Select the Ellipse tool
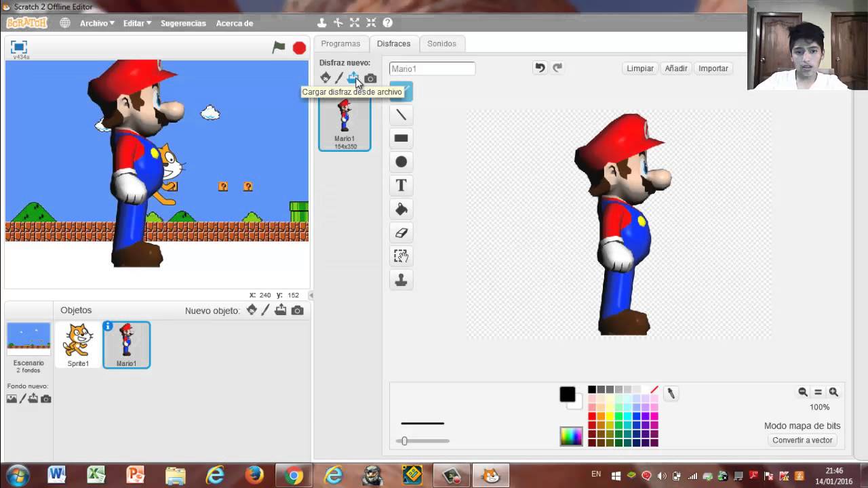 pos(401,162)
